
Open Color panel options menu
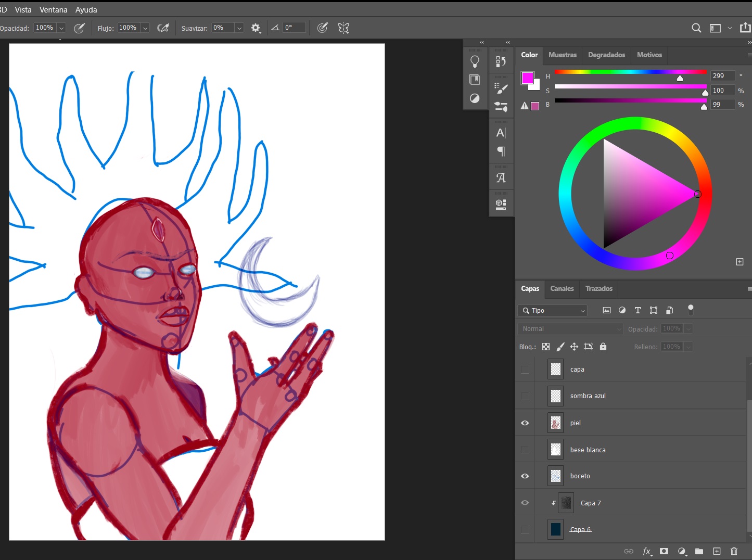(x=749, y=55)
